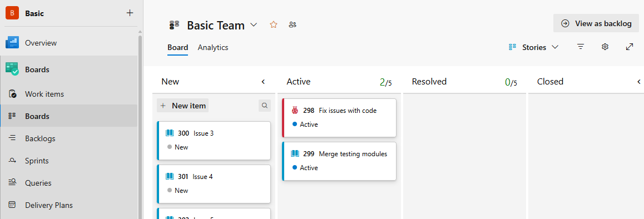The height and width of the screenshot is (219, 644).
Task: Open the Stories backlog level dropdown
Action: coord(533,47)
